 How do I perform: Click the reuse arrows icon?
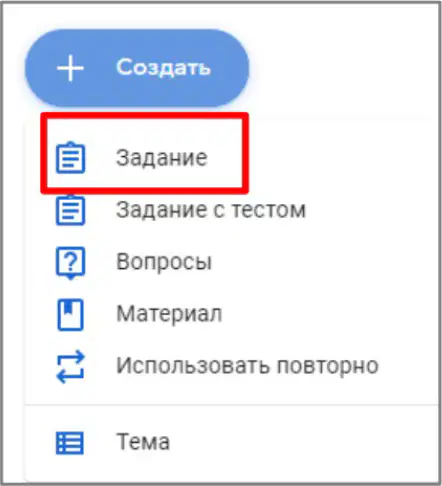point(70,367)
